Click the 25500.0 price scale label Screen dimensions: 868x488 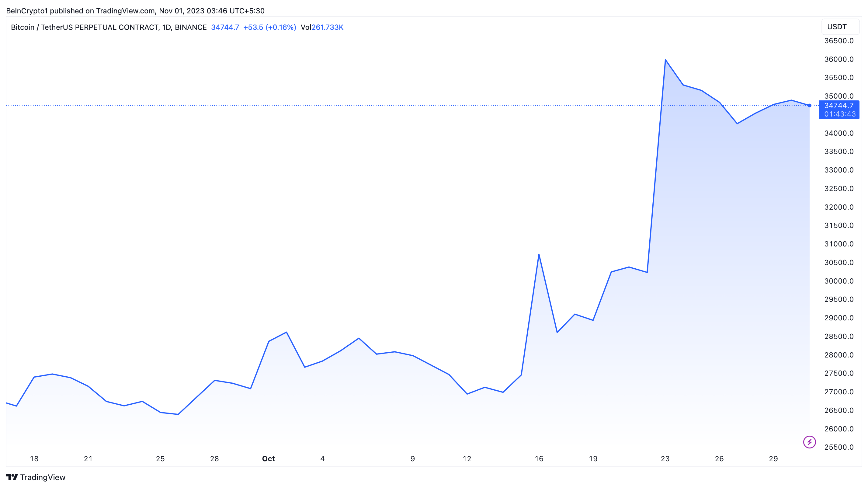(839, 447)
